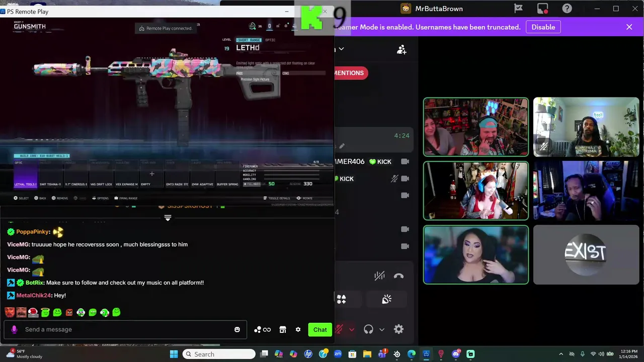This screenshot has height=362, width=644.
Task: Select the SWF TISHINA attachment slot
Action: 50,174
